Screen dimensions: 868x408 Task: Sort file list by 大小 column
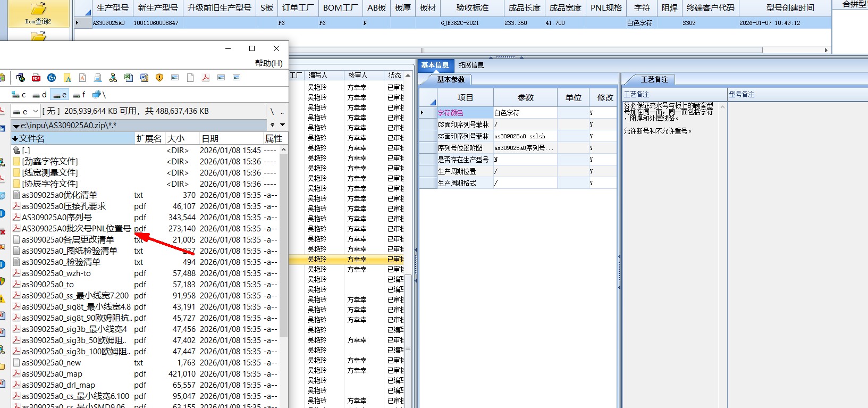point(182,138)
